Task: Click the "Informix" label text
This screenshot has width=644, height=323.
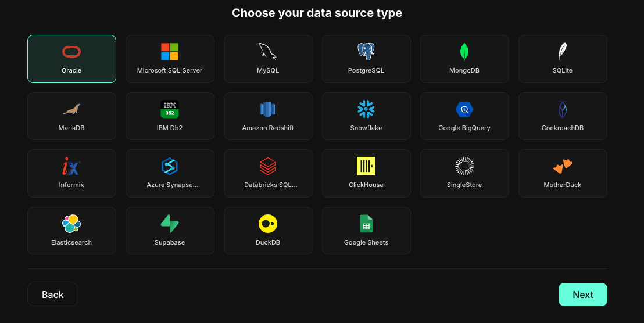Action: point(71,185)
